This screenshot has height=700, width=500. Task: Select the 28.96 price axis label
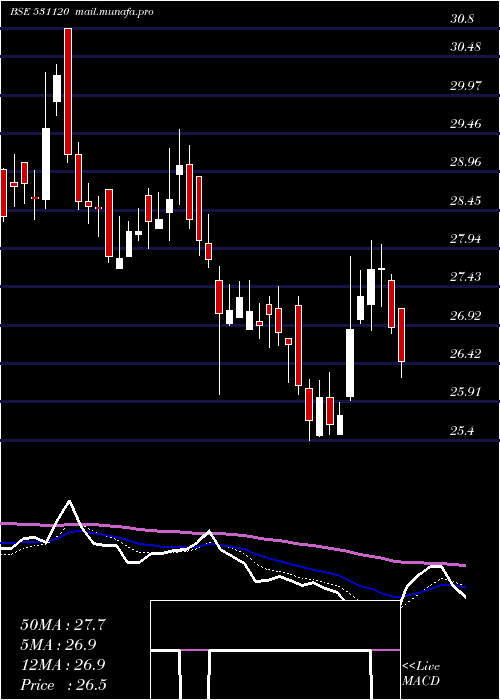466,161
